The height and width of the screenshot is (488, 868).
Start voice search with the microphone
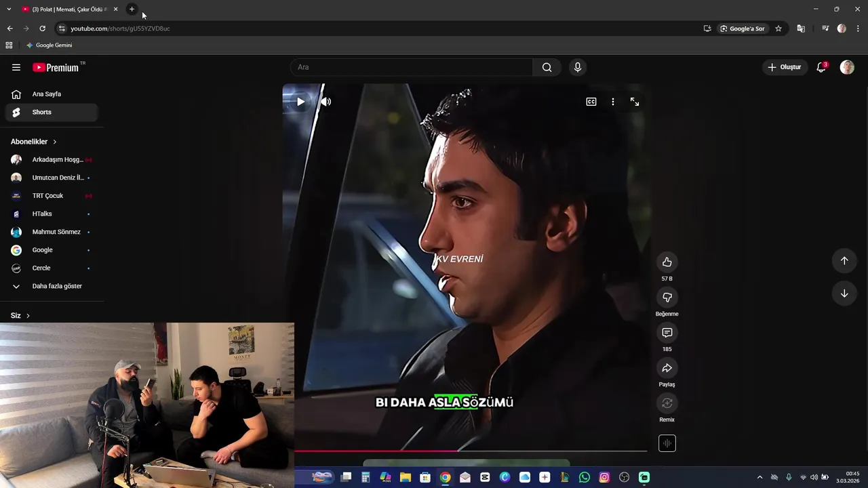pos(578,67)
